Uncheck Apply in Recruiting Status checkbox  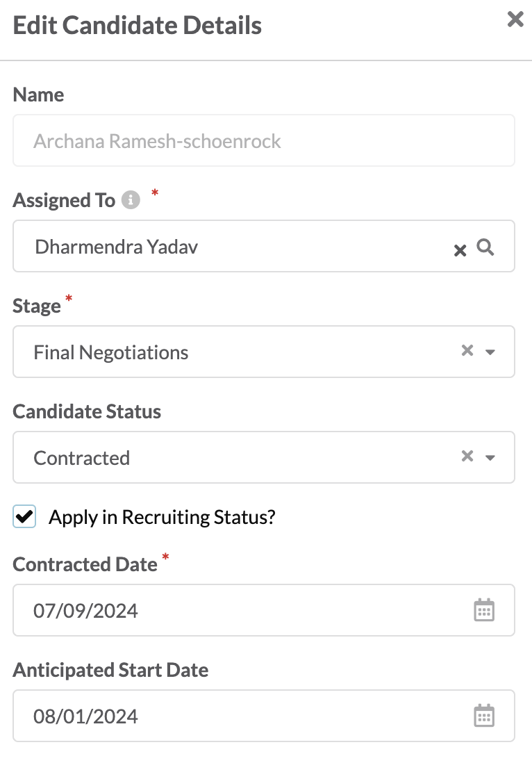pyautogui.click(x=24, y=516)
